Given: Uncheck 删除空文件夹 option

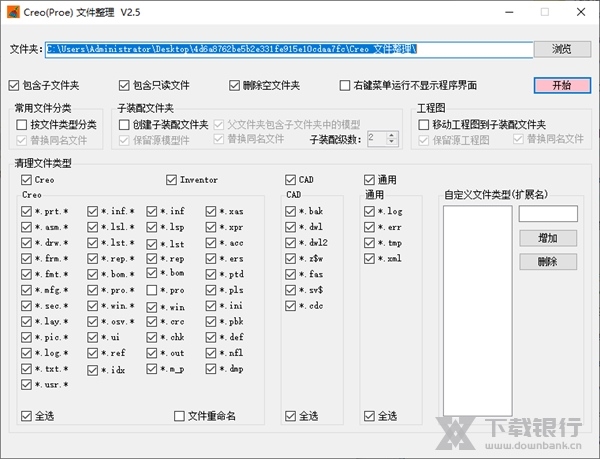Looking at the screenshot, I should tap(234, 85).
